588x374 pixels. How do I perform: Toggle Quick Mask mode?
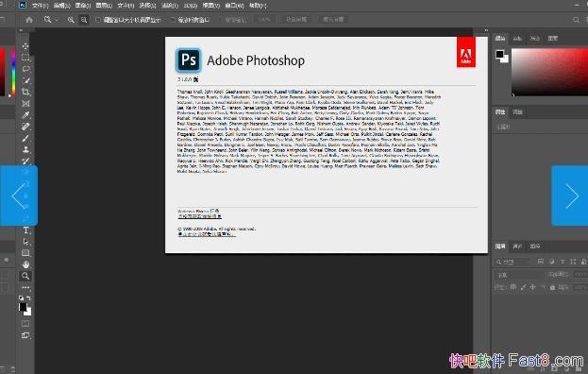[25, 323]
